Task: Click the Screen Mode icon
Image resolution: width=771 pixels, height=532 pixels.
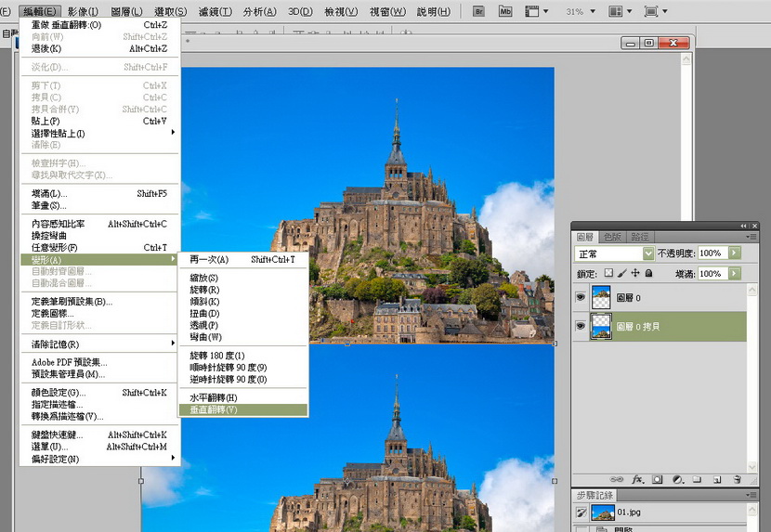Action: 651,11
